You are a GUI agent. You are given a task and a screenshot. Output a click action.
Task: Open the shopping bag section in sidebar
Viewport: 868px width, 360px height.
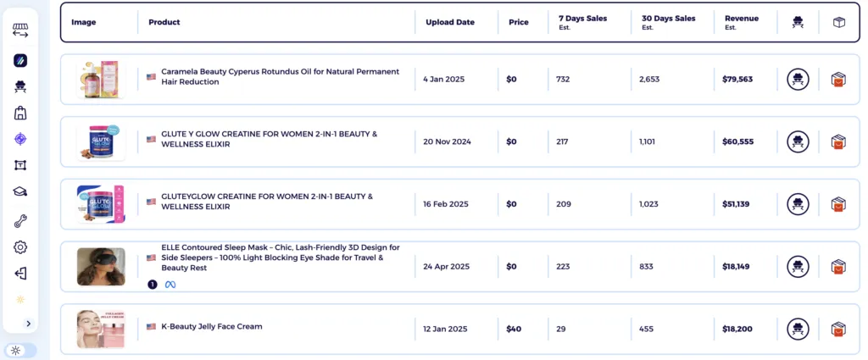pos(20,113)
